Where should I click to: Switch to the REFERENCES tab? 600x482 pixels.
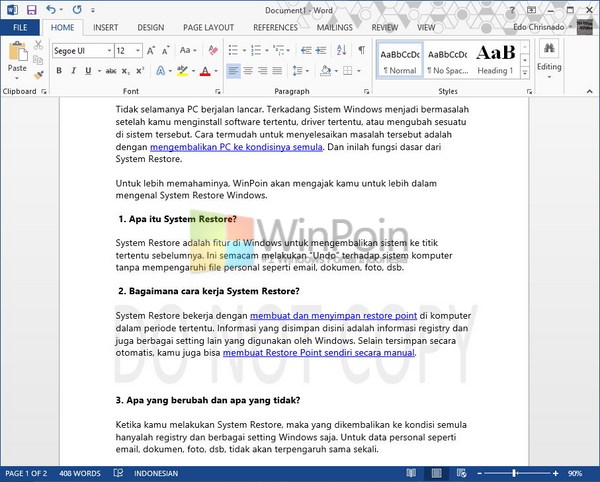pos(276,28)
